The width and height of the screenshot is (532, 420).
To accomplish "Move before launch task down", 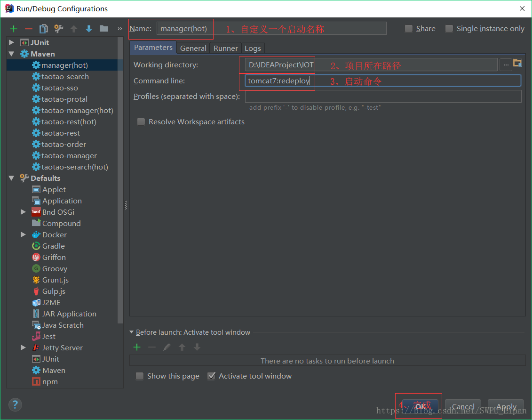I will point(197,347).
